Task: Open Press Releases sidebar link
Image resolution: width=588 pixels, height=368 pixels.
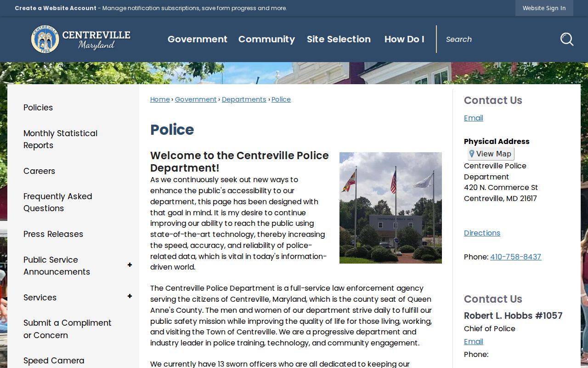Action: (53, 234)
